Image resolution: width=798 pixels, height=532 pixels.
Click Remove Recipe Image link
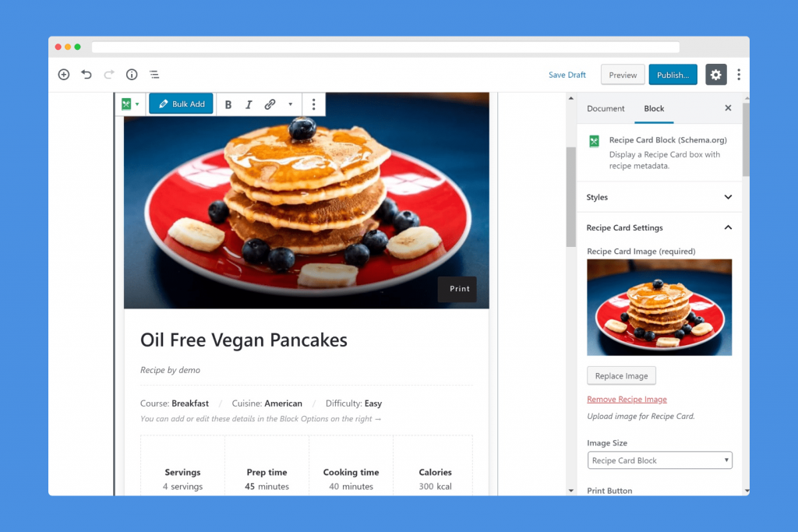pyautogui.click(x=627, y=400)
